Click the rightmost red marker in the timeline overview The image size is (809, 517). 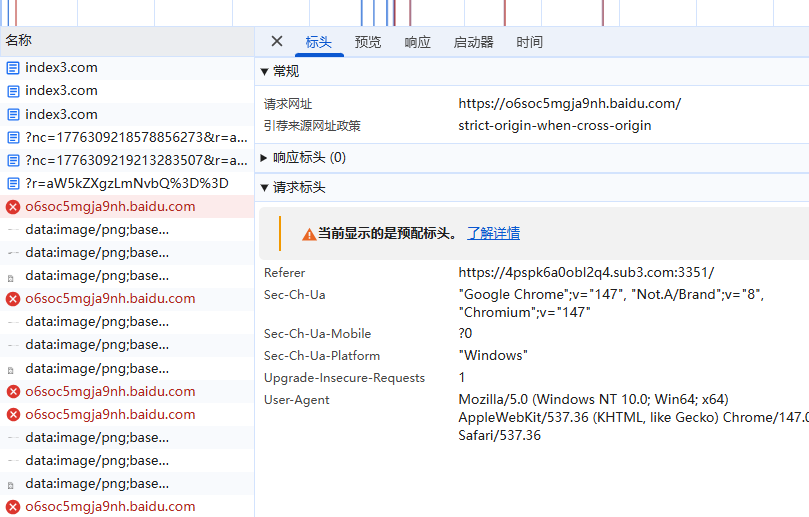click(603, 12)
